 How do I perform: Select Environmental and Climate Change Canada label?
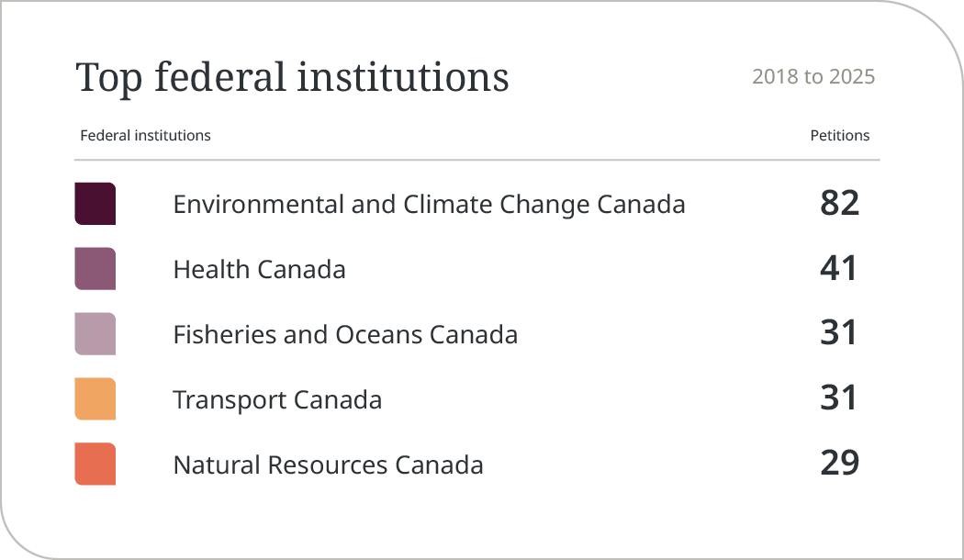[x=429, y=204]
